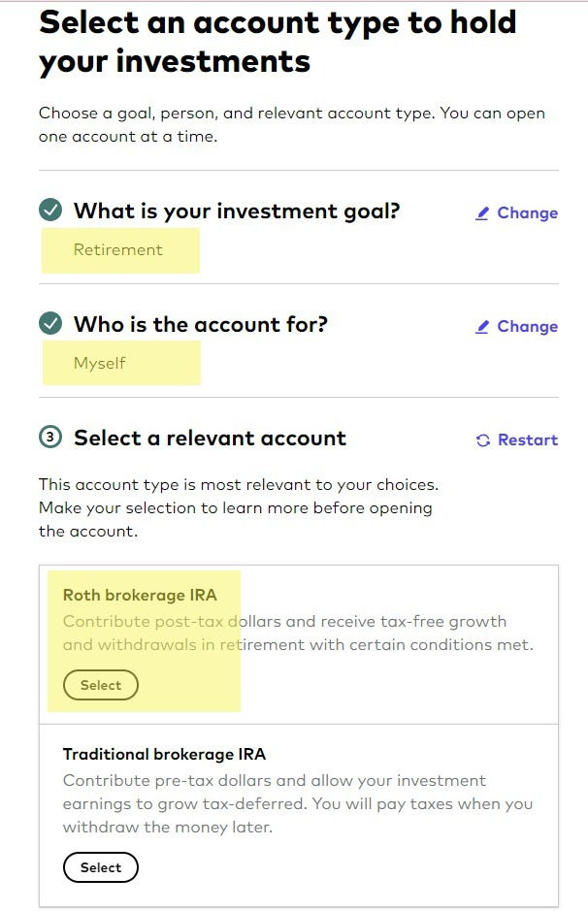
Task: Click the 'Select a relevant account' heading
Action: click(x=209, y=438)
